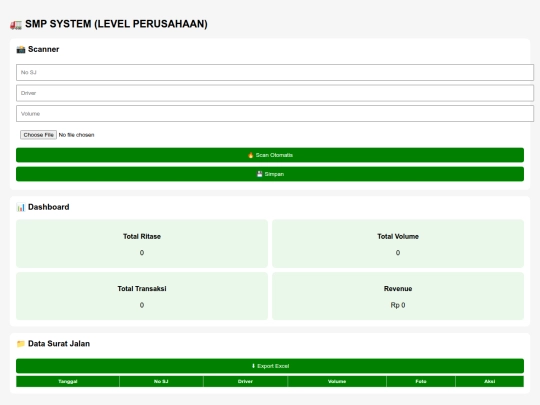Click the No SJ input field
This screenshot has width=540, height=405.
275,72
